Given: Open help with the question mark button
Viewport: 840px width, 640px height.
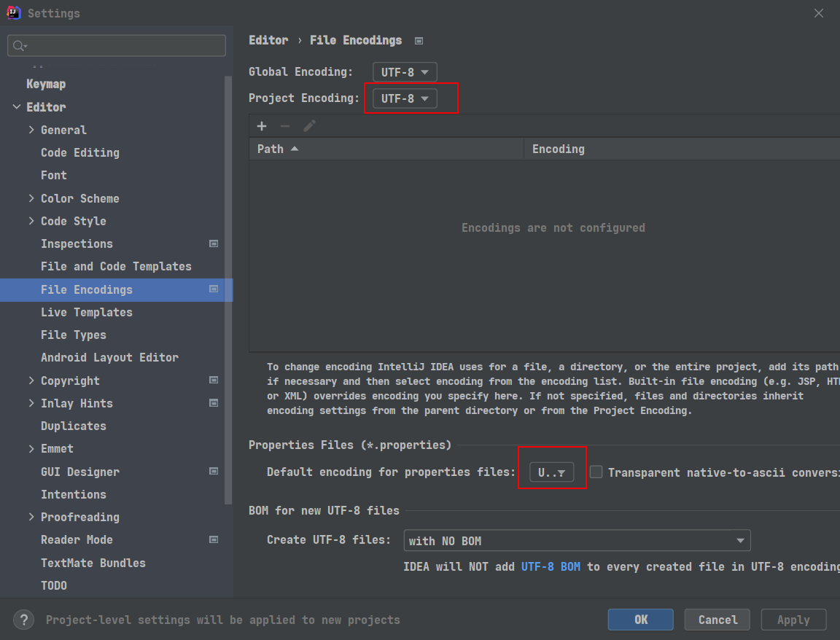Looking at the screenshot, I should point(23,620).
